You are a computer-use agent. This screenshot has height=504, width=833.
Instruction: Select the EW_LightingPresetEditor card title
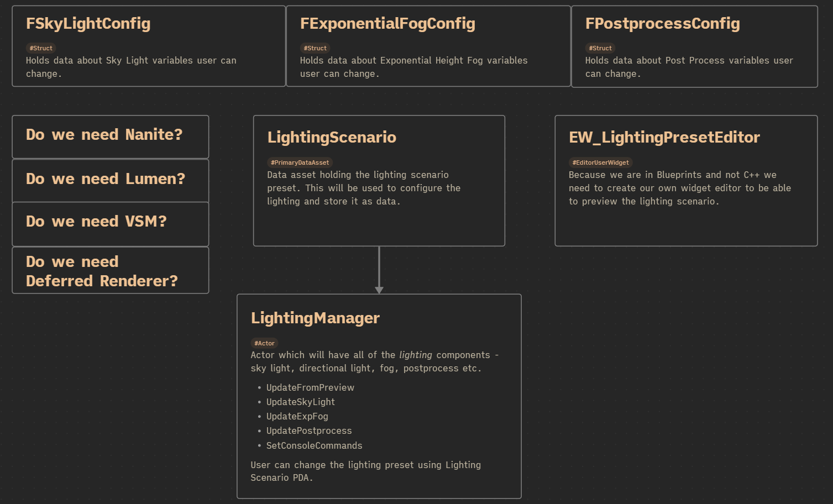pos(664,138)
